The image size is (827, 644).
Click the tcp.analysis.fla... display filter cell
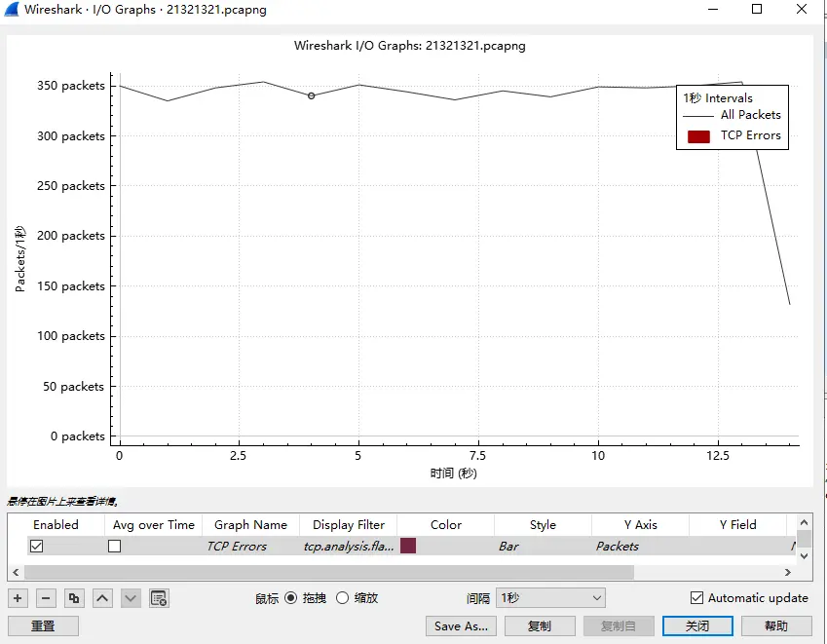[x=349, y=547]
